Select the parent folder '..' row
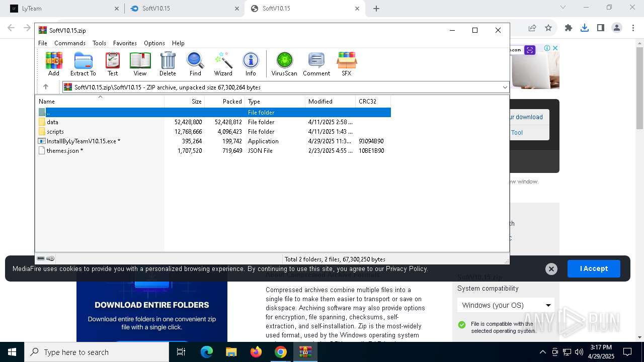The height and width of the screenshot is (362, 644). tap(214, 113)
